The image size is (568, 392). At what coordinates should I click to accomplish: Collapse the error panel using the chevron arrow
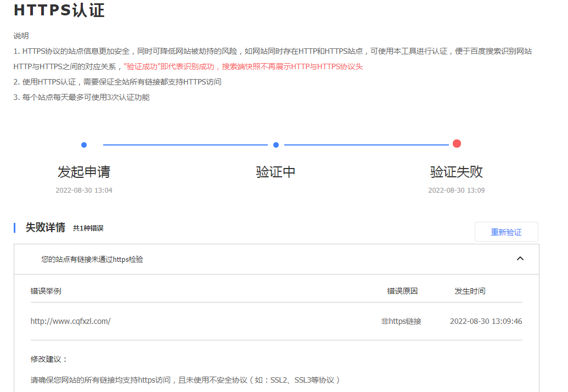point(520,259)
